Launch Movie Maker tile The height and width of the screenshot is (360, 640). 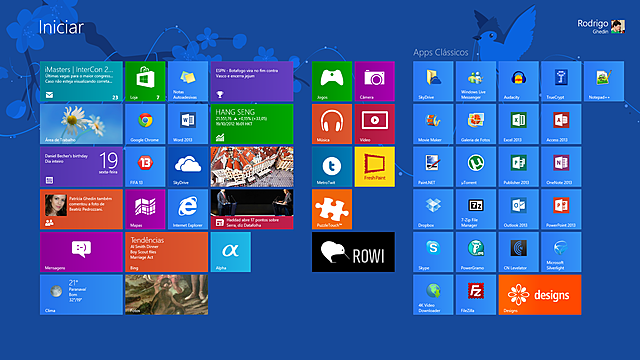(433, 124)
